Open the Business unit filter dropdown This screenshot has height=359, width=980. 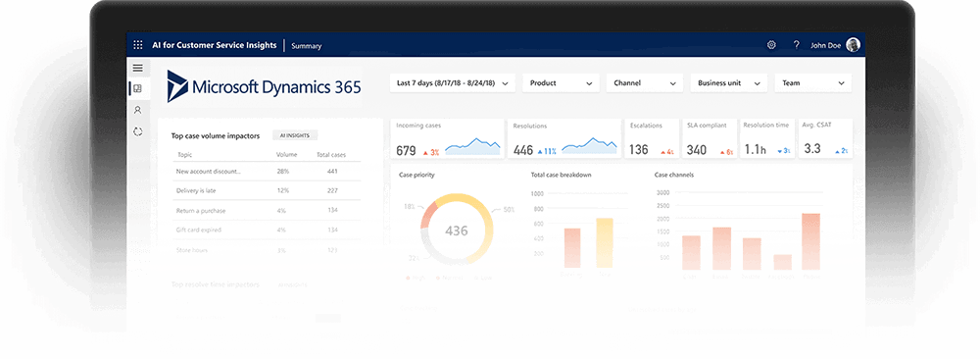(x=729, y=83)
